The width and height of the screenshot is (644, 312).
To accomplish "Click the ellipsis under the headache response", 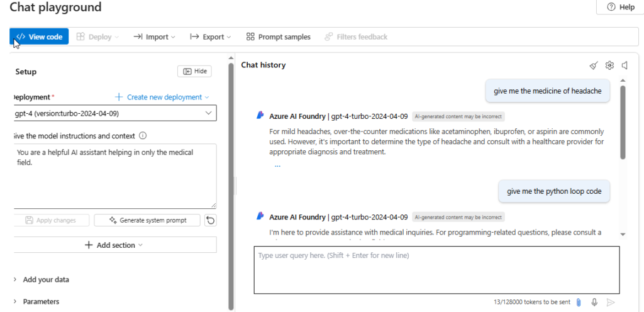I will pos(277,166).
